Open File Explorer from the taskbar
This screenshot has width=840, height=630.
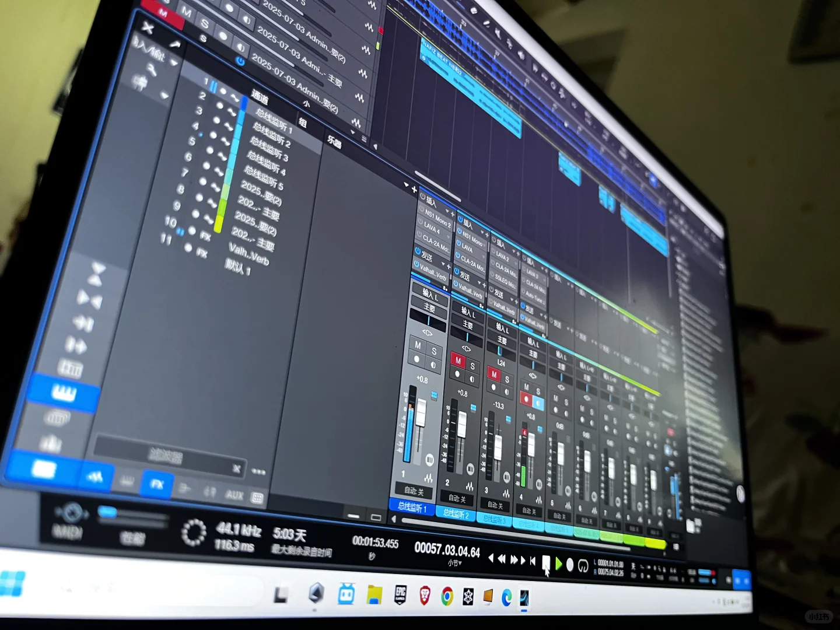pyautogui.click(x=374, y=595)
